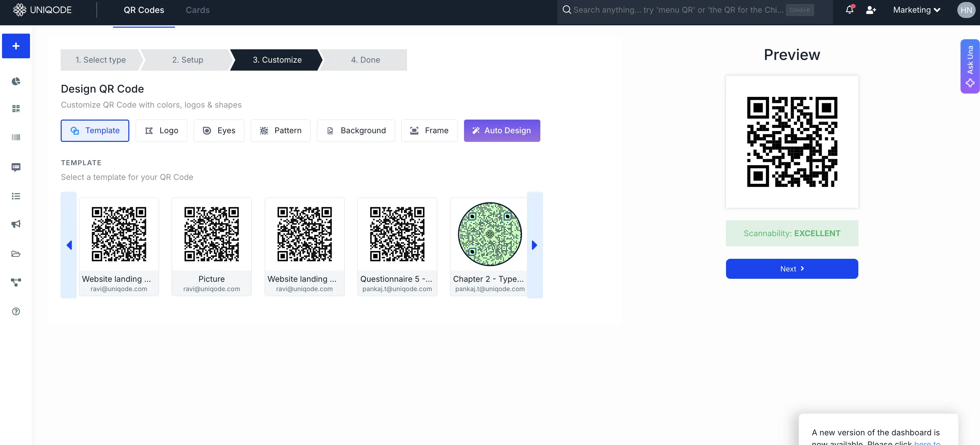The width and height of the screenshot is (980, 445).
Task: Open the Background design option
Action: coord(356,131)
